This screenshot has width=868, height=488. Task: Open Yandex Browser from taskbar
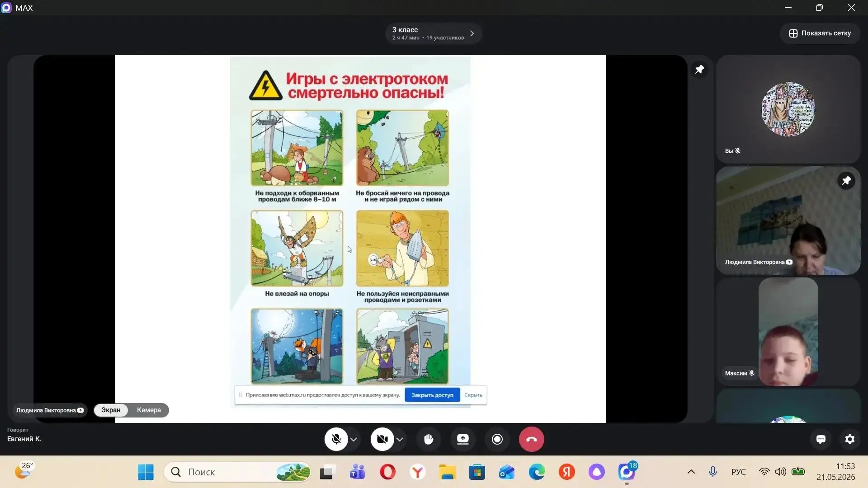418,472
